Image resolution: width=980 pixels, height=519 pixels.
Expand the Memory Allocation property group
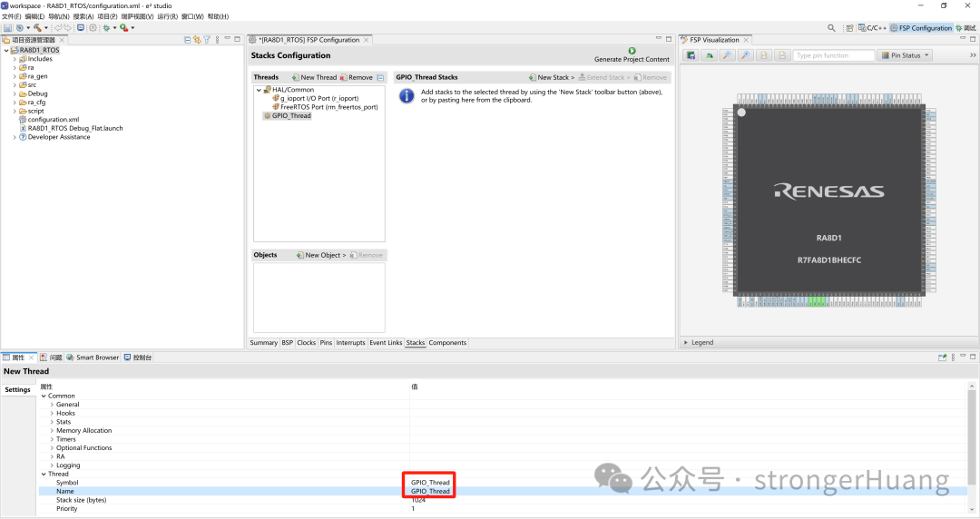click(x=52, y=430)
